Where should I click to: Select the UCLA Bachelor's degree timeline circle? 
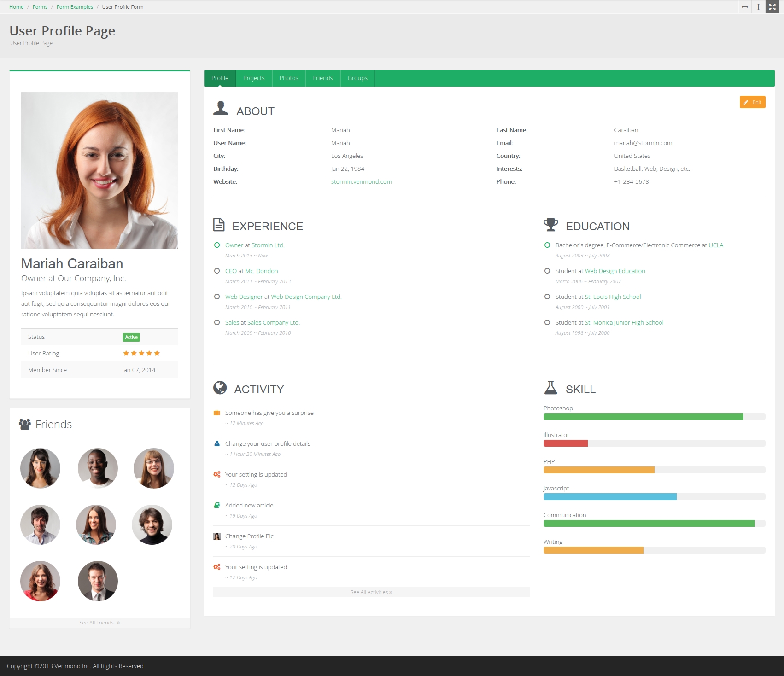tap(547, 245)
